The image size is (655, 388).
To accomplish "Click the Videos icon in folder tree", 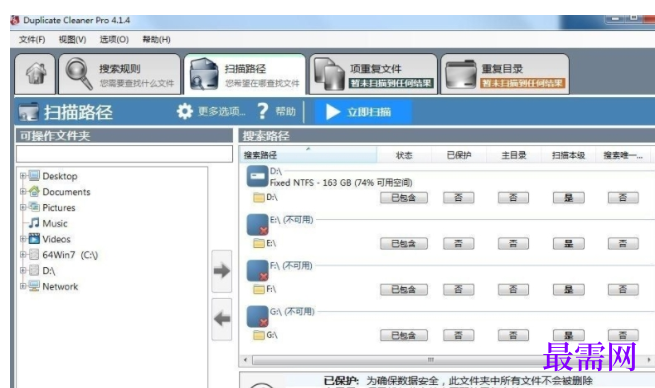I will [x=34, y=239].
